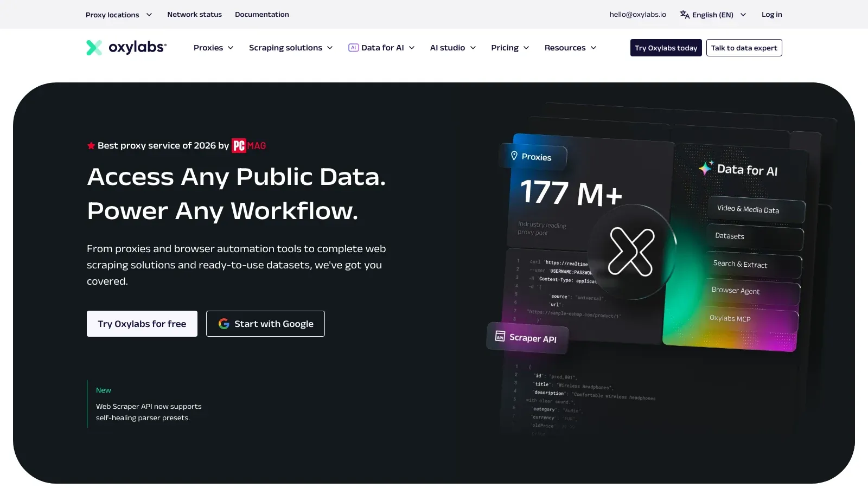Viewport: 868px width, 488px height.
Task: Click the Oxylabs X logo icon
Action: 94,48
